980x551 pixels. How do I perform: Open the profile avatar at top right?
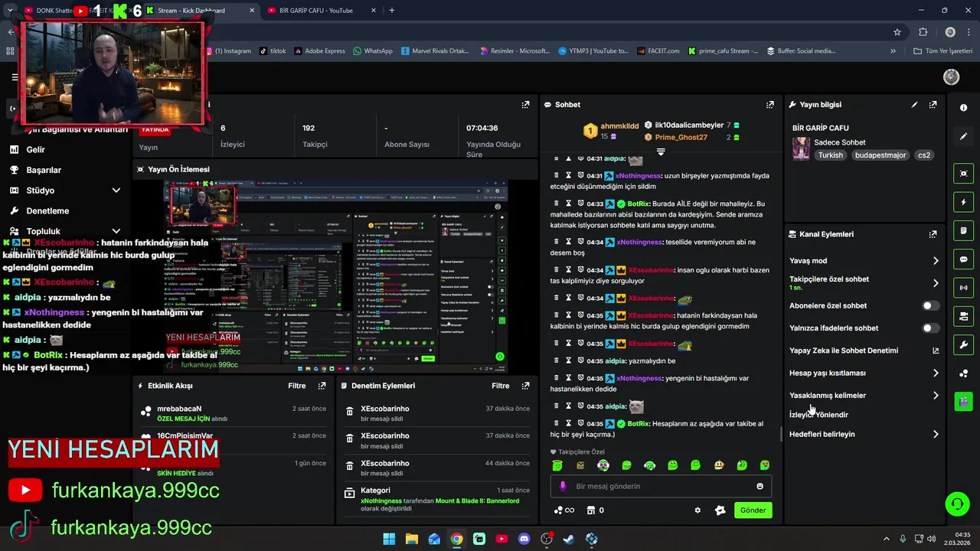(952, 77)
